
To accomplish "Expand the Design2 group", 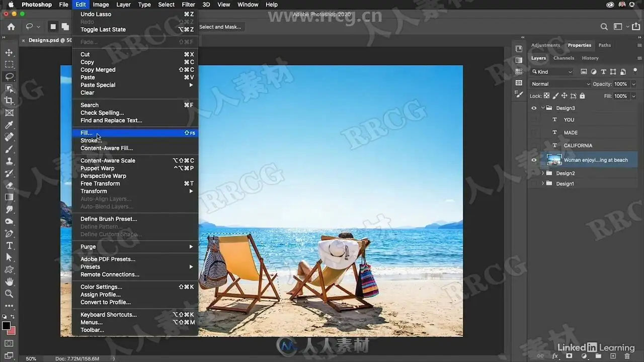I will point(543,173).
